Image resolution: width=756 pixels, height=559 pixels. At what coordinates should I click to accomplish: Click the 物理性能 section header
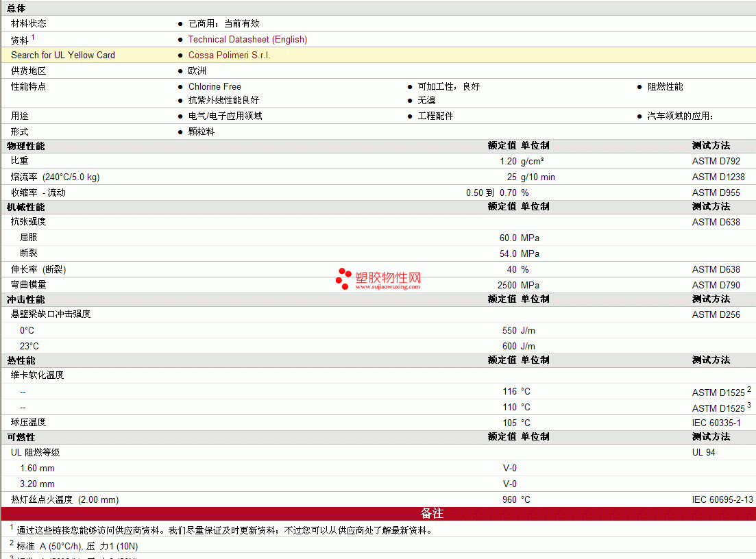tap(25, 146)
